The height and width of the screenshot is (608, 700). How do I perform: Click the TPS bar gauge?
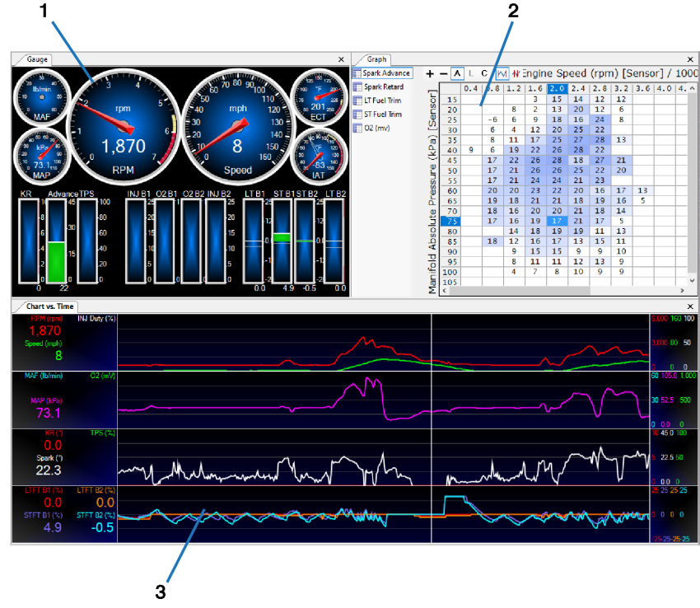point(87,241)
